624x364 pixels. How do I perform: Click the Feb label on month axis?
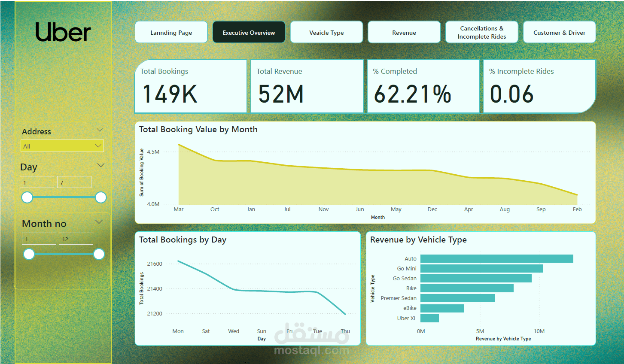tap(577, 209)
